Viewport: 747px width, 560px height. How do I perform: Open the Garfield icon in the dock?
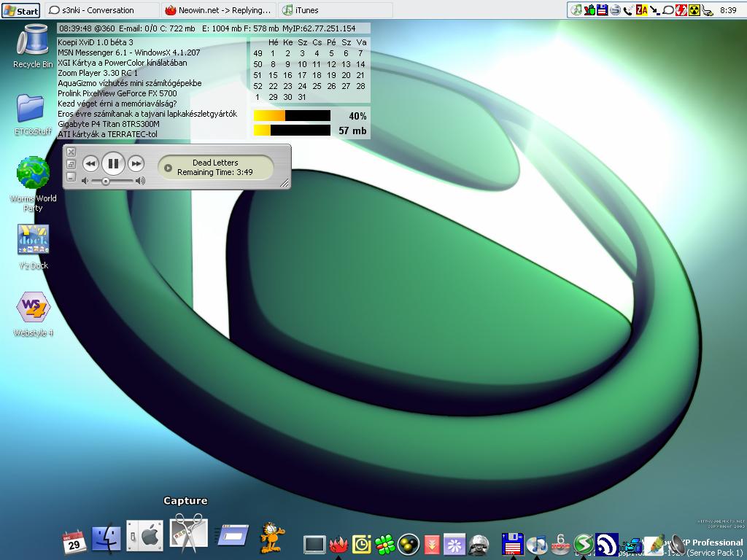coord(273,537)
